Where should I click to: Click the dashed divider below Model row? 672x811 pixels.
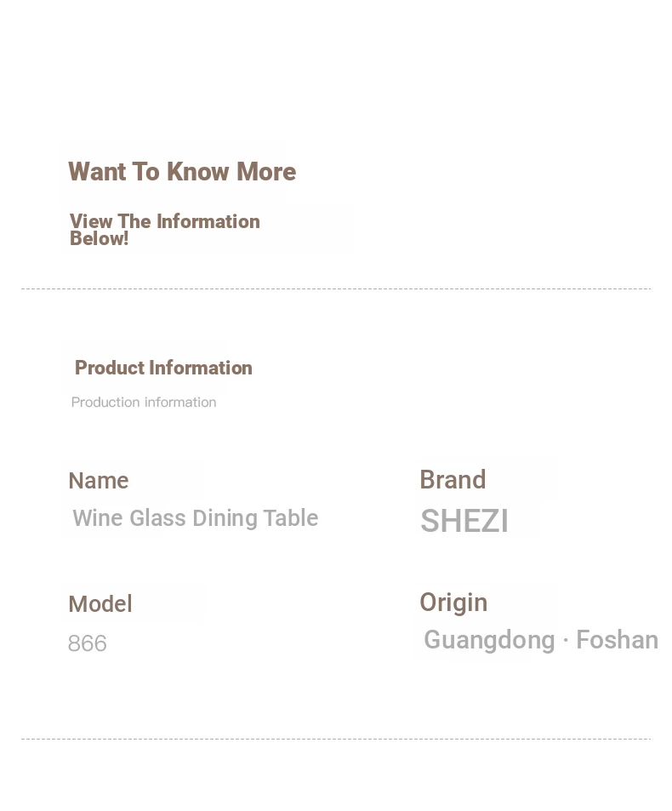coord(336,740)
